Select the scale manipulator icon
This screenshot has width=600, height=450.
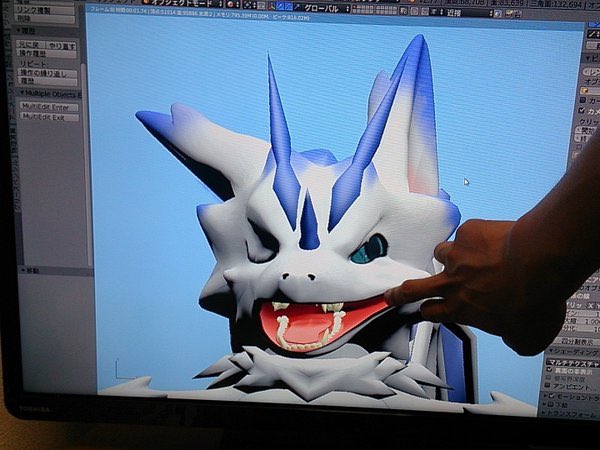[x=297, y=7]
